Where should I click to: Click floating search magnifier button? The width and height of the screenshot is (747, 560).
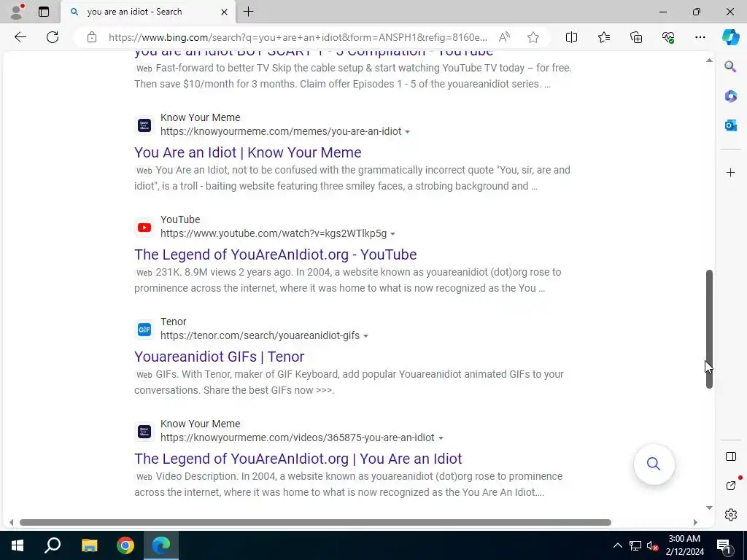coord(654,464)
